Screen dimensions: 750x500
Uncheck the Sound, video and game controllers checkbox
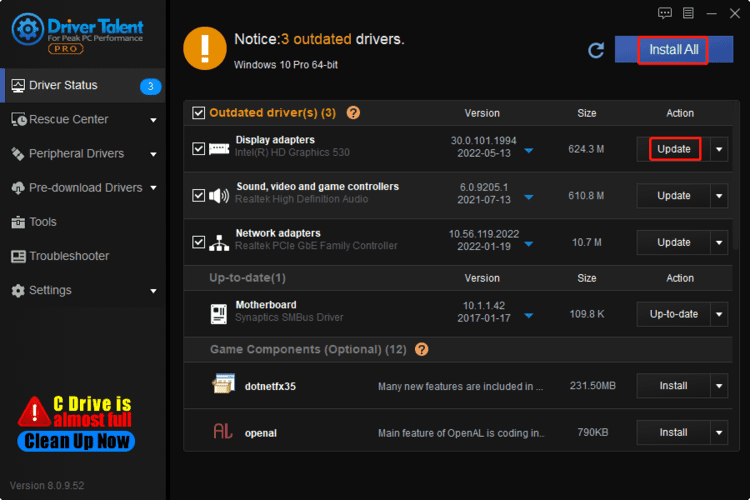click(198, 195)
